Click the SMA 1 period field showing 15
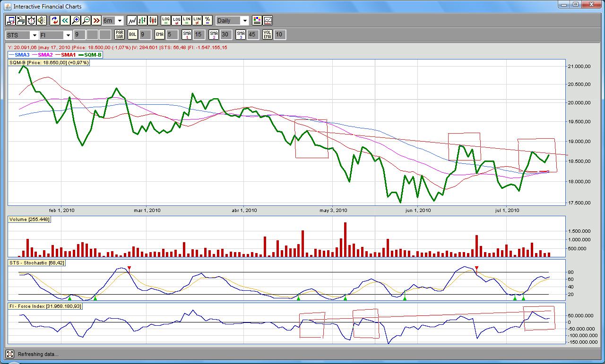 click(x=199, y=34)
